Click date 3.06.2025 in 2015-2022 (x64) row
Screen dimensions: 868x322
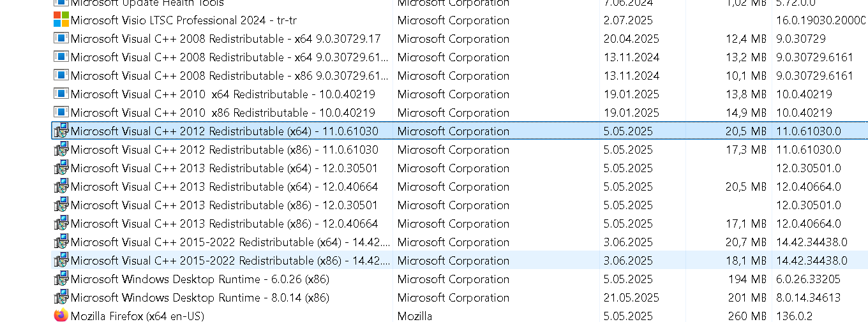pos(628,242)
